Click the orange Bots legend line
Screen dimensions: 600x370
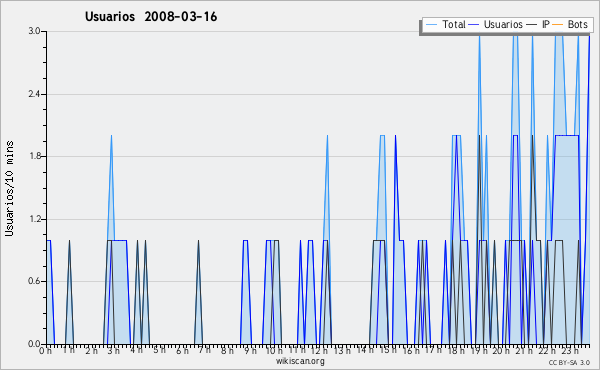(558, 24)
